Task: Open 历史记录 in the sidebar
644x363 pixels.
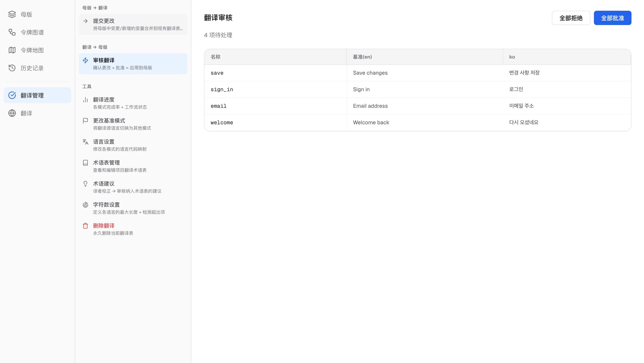Action: pos(37,68)
